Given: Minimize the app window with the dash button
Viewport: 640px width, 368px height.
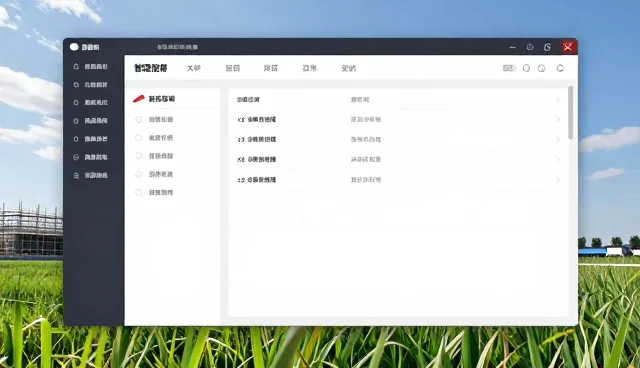Looking at the screenshot, I should coord(513,47).
